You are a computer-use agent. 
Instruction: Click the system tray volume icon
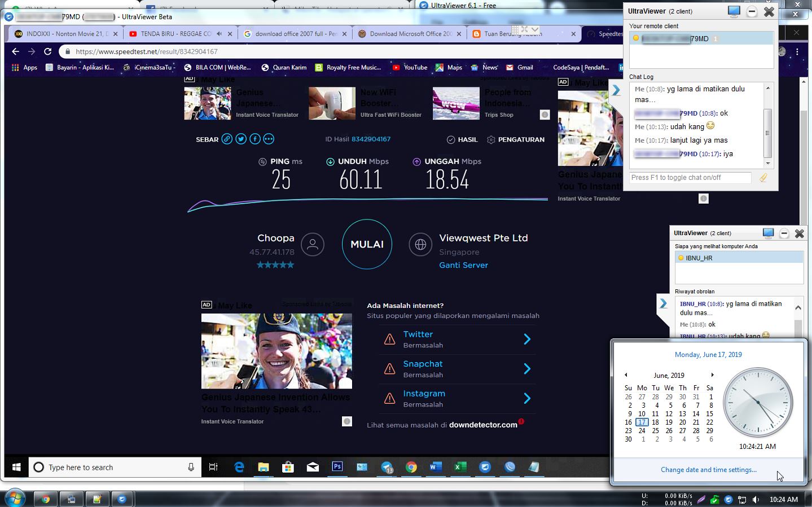(756, 499)
